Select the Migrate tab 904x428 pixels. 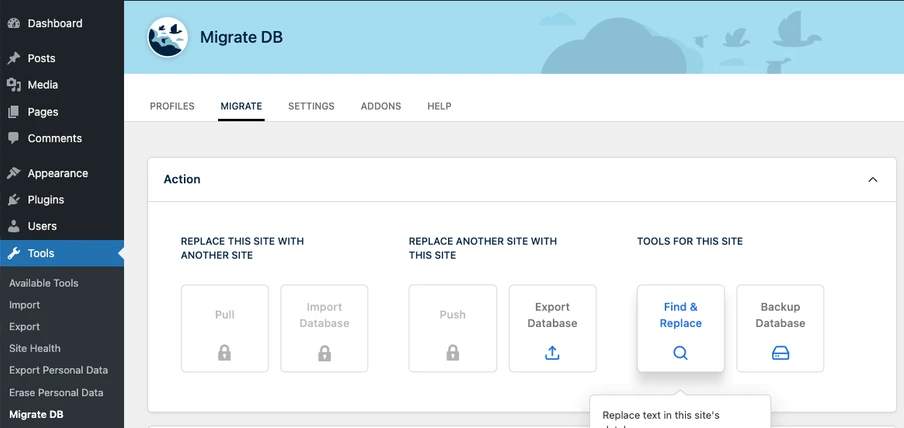(x=241, y=106)
